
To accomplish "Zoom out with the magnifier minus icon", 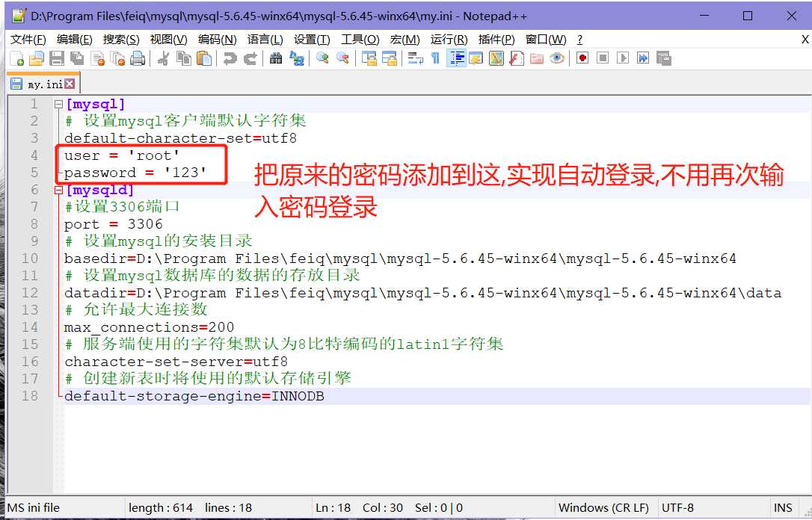I will [342, 58].
